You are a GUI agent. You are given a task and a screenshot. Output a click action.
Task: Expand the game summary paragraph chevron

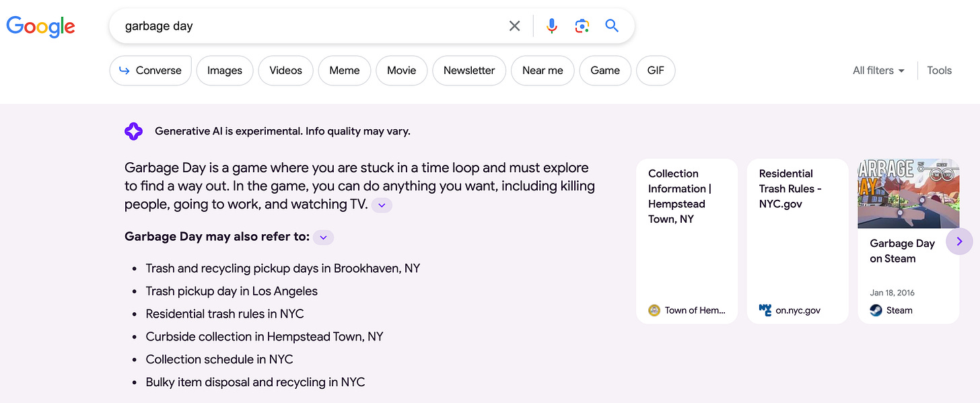click(382, 205)
